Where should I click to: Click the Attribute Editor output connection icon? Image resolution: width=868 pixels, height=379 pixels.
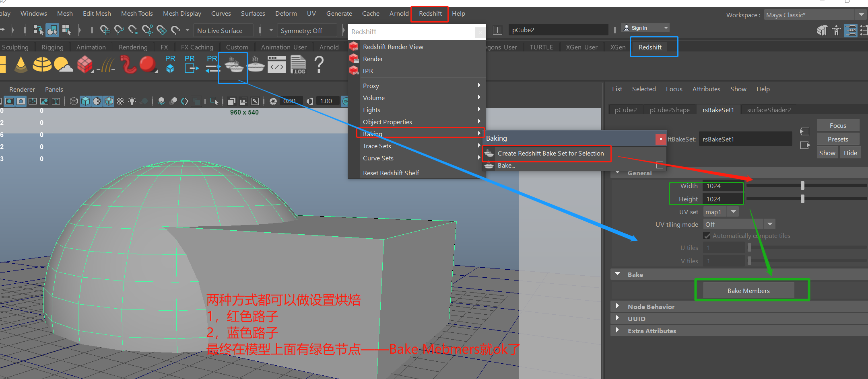pyautogui.click(x=805, y=145)
